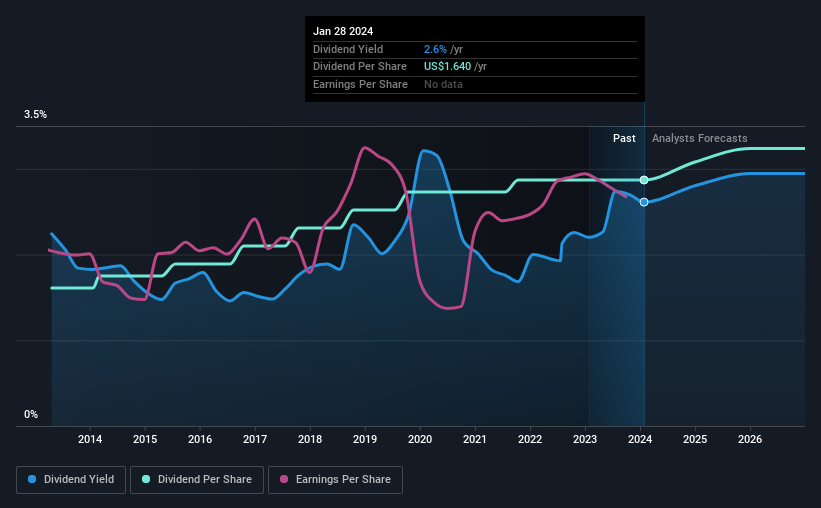Image resolution: width=821 pixels, height=508 pixels.
Task: Click the 'Analysts Forecasts' label
Action: tap(700, 138)
